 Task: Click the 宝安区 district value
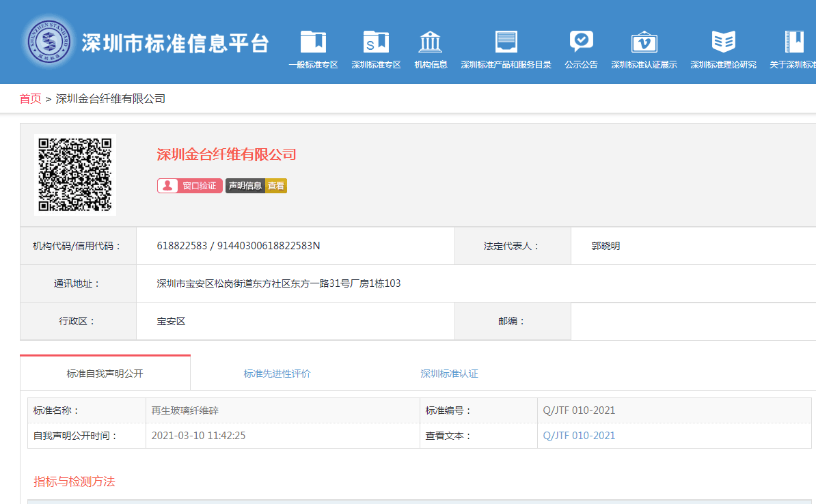click(172, 321)
